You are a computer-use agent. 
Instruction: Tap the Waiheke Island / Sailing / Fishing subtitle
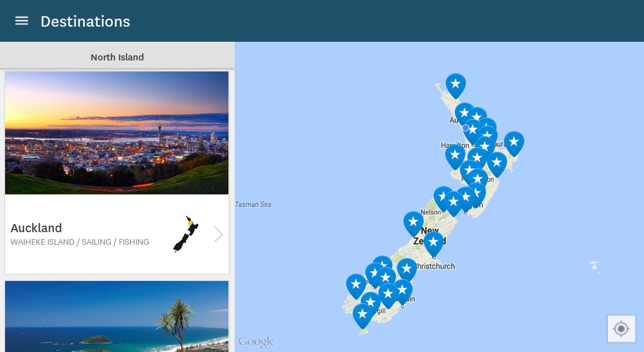tap(80, 242)
